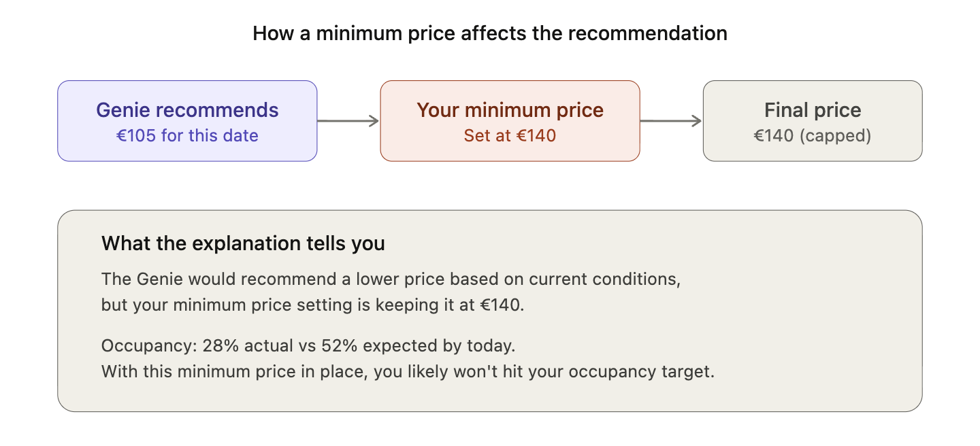980x446 pixels.
Task: Click the arrow from Genie recommends to minimum price
Action: coord(348,121)
